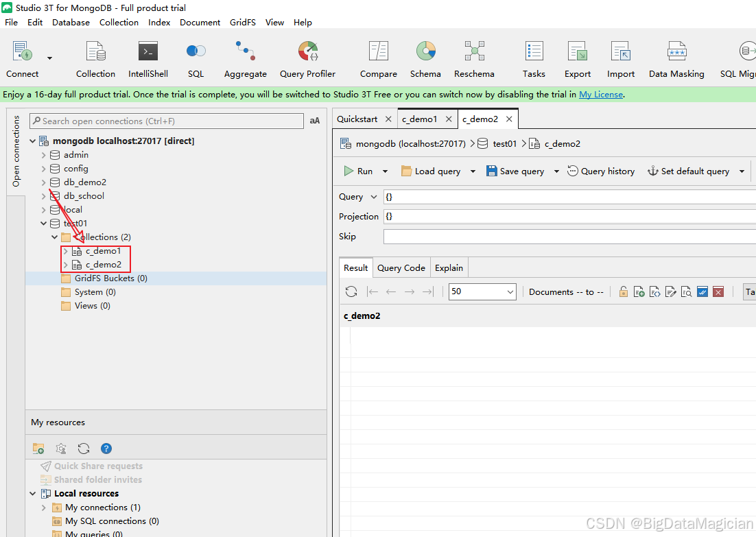
Task: Open the Reschema tool
Action: pos(475,60)
